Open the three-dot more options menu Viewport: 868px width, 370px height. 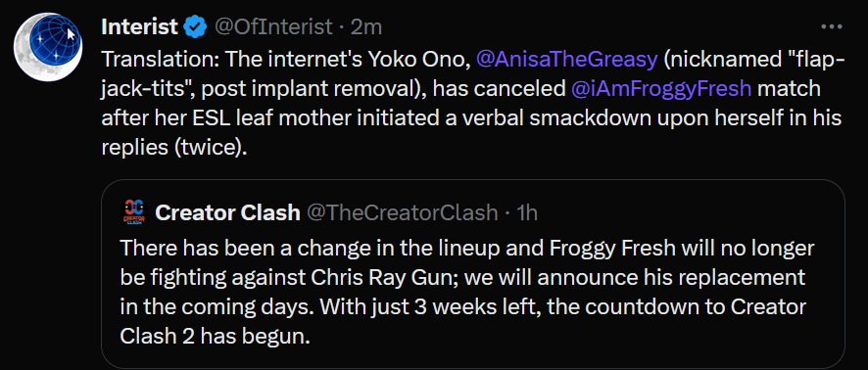tap(831, 26)
